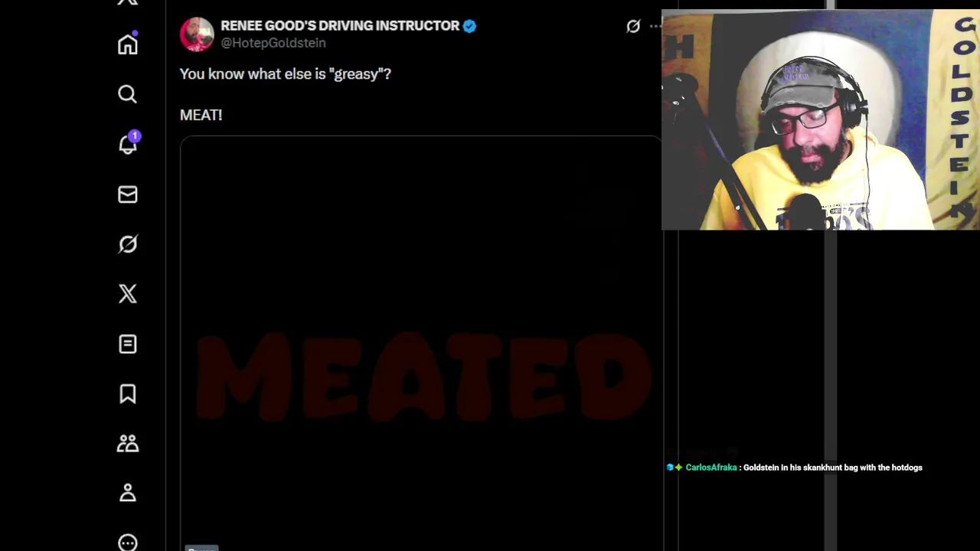Open the @HotepGoldstein handle link
980x551 pixels.
pos(273,43)
